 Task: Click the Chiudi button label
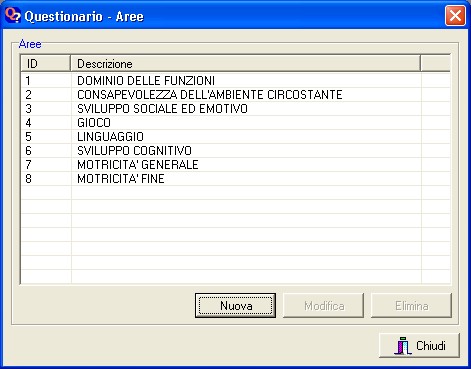(x=431, y=346)
